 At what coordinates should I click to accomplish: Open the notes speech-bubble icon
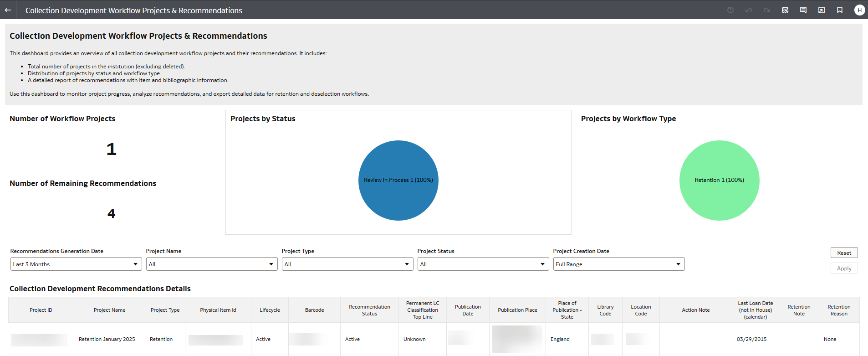[803, 10]
